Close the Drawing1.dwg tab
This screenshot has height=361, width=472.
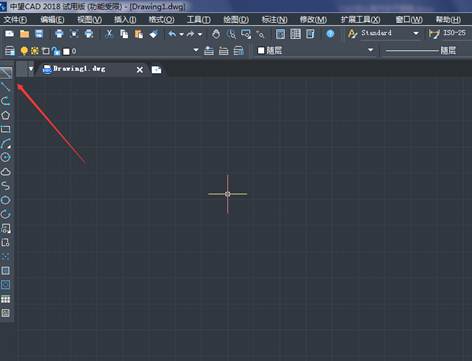point(140,70)
